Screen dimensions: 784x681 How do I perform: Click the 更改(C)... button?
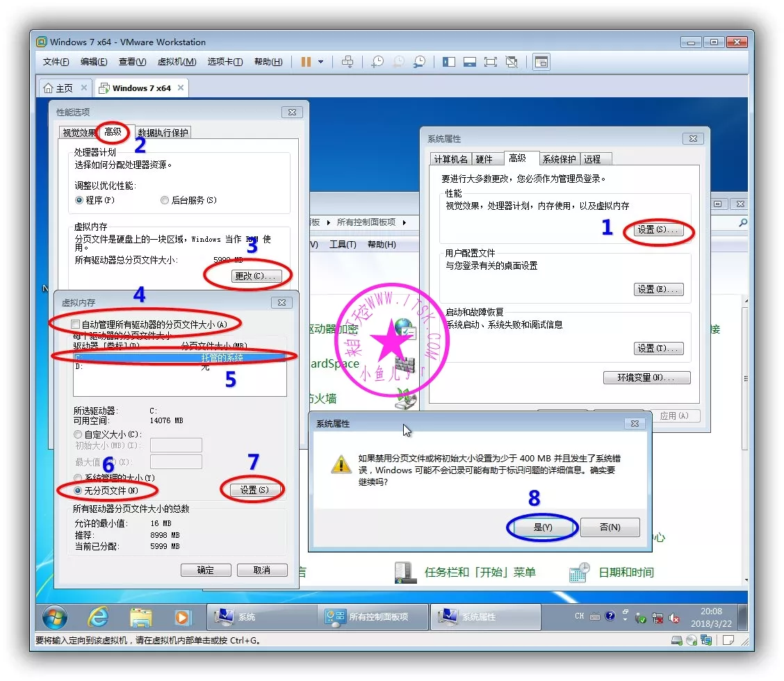[x=255, y=276]
